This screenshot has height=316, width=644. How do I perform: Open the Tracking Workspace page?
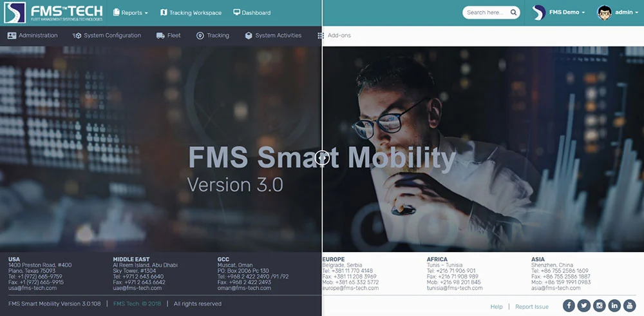191,13
